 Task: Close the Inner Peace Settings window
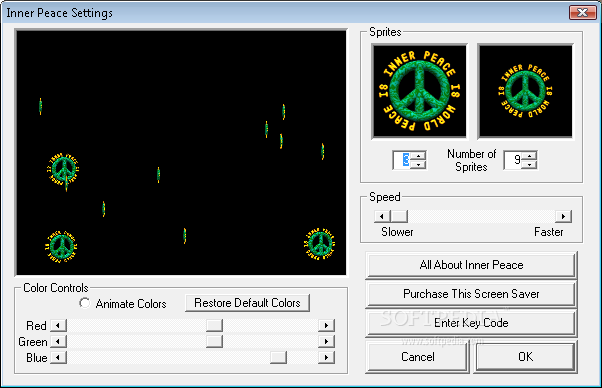coord(582,12)
